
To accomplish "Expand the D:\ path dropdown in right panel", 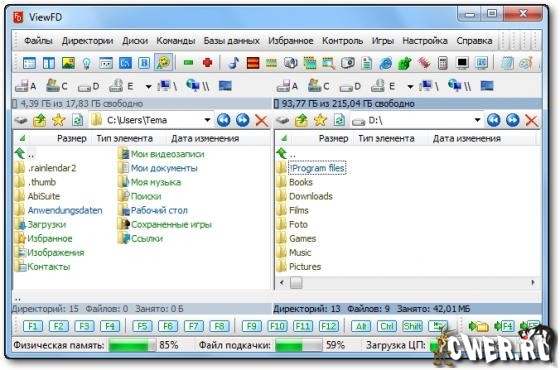I will pos(477,120).
